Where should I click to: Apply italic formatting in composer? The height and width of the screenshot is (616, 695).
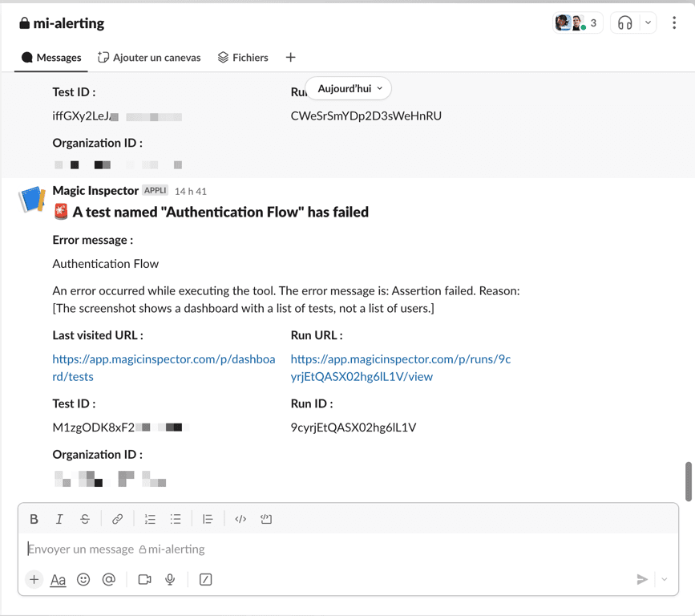point(59,519)
